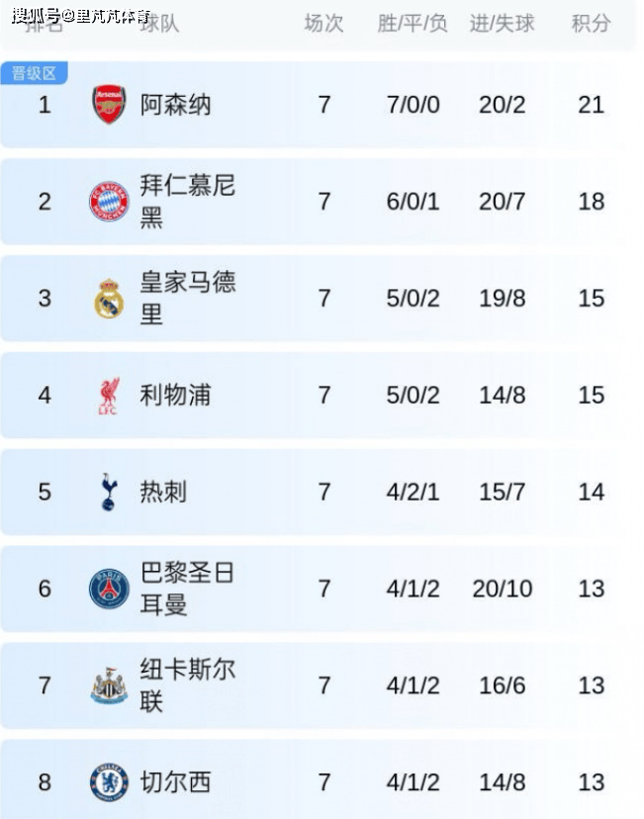Select team name 皇家马德里
The width and height of the screenshot is (644, 819).
187,298
